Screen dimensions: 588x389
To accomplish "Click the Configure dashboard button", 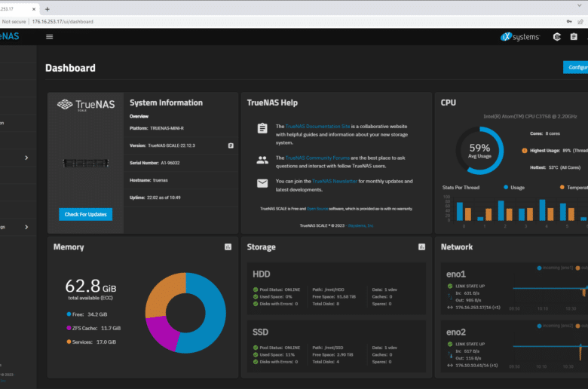I will point(576,68).
